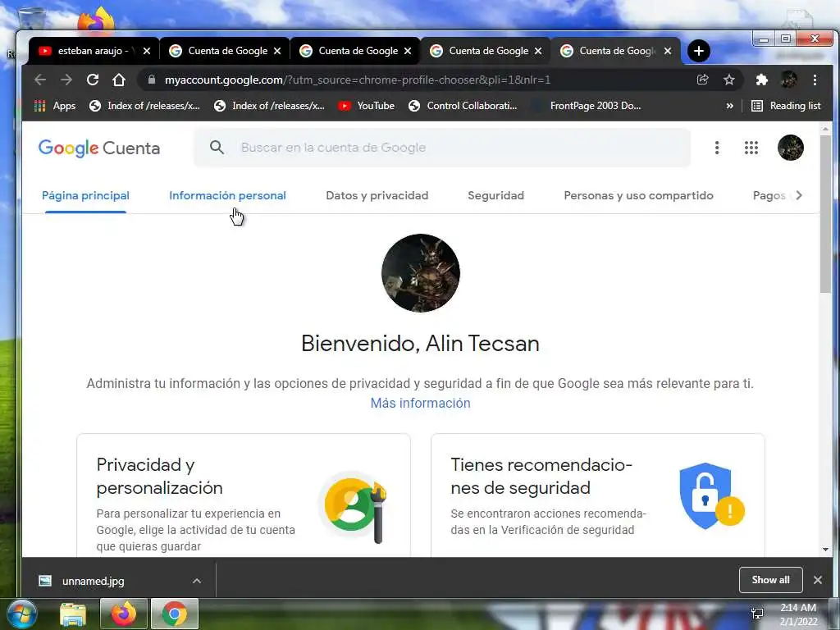
Task: Open the unnamed.jpg downloaded file
Action: (93, 581)
